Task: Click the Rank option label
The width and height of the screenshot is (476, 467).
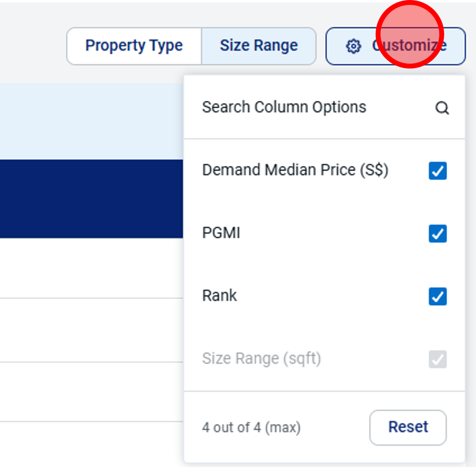Action: pyautogui.click(x=219, y=296)
